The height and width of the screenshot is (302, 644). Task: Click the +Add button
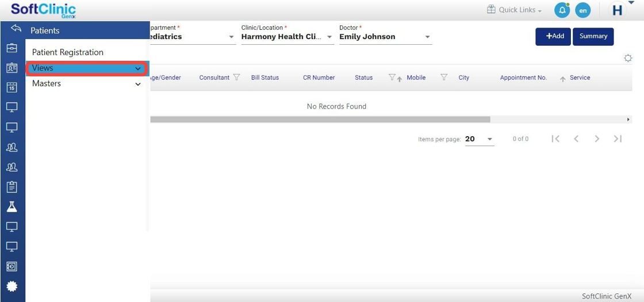pos(553,37)
